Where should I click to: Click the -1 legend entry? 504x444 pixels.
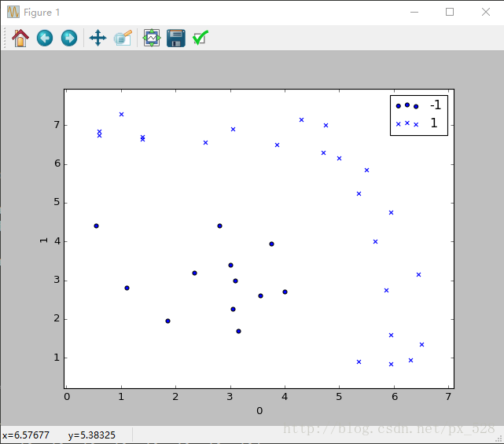click(418, 105)
